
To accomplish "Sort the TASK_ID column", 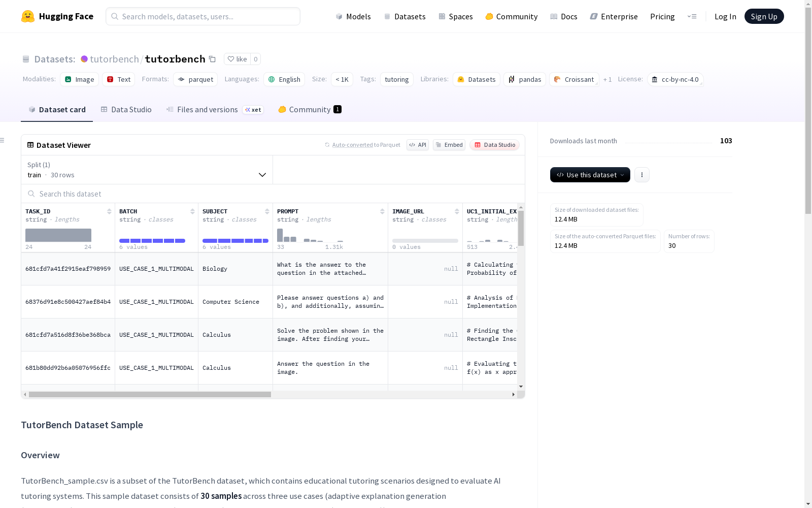I will [x=109, y=211].
